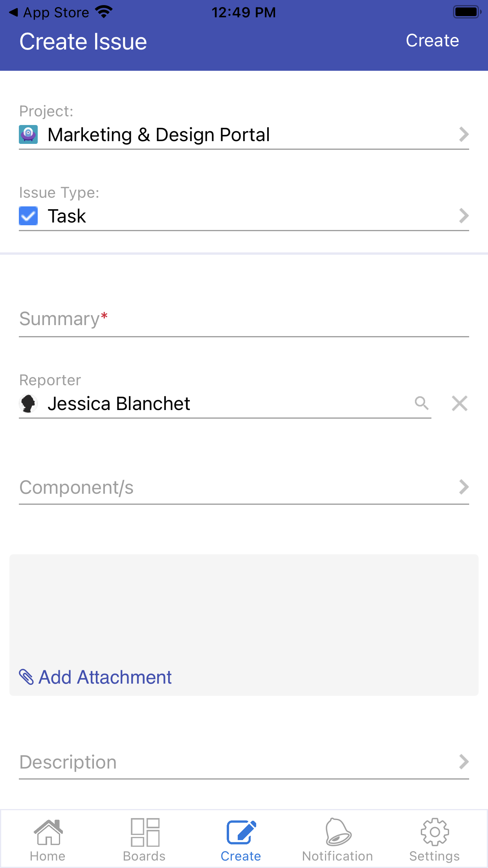Tap the Marketing & Design Portal project icon
Viewport: 488px width, 868px height.
click(x=28, y=134)
